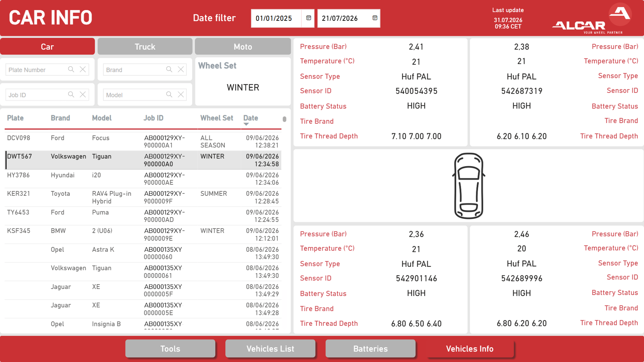Open the end date calendar picker icon

click(x=374, y=18)
